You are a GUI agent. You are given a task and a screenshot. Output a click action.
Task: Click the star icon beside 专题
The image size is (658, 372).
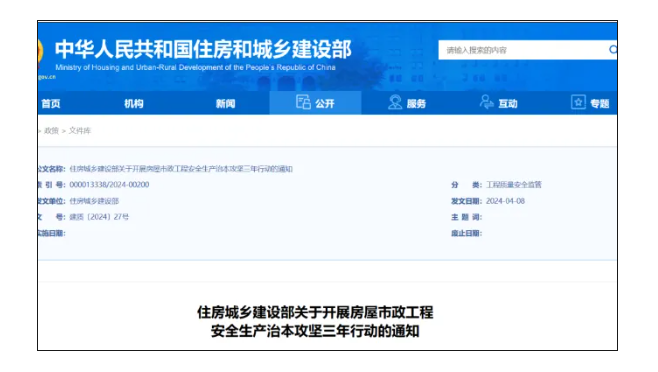click(x=578, y=102)
